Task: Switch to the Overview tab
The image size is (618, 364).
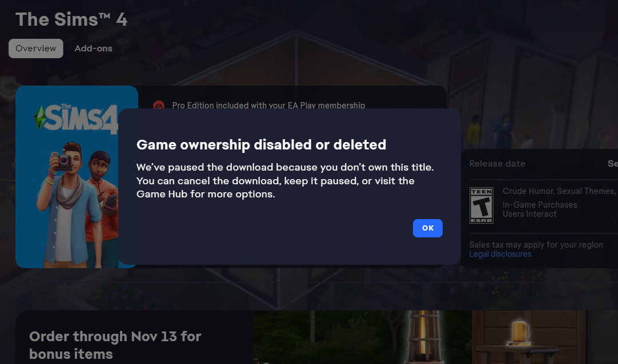Action: (36, 48)
